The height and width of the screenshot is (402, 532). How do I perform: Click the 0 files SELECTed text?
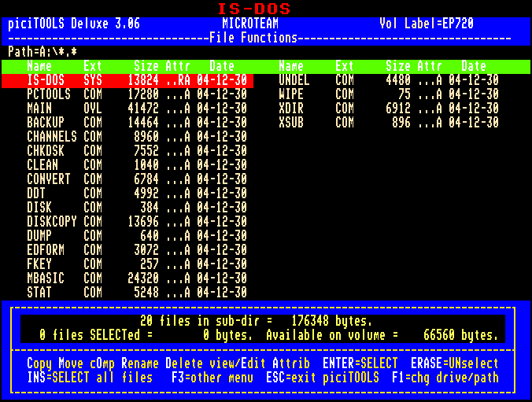[x=96, y=335]
